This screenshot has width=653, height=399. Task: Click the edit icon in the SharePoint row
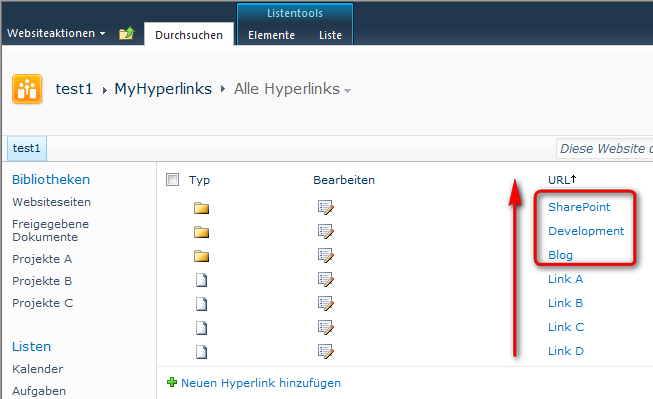(x=326, y=207)
